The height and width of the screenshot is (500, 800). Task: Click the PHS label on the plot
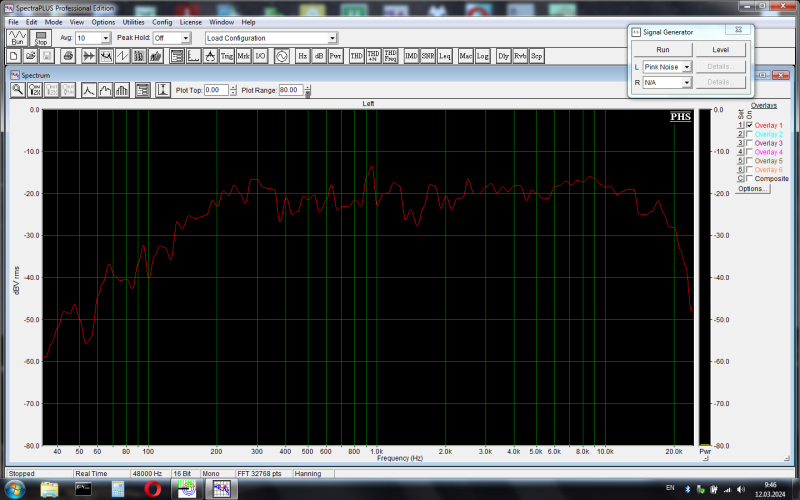tap(681, 117)
